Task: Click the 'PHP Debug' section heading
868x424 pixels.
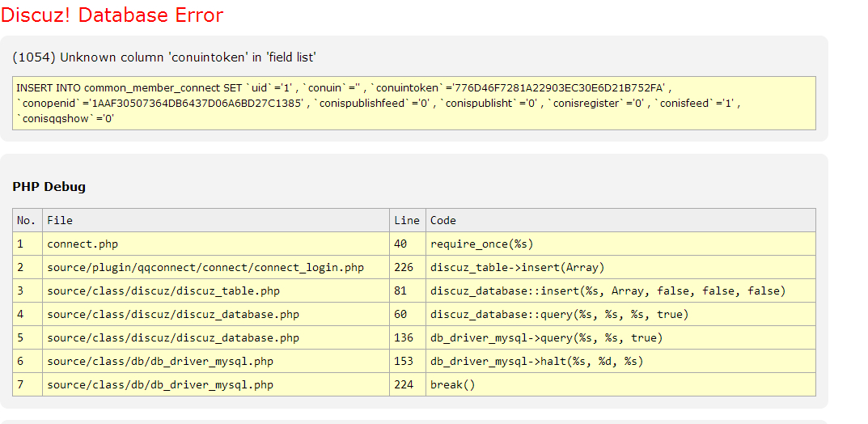Action: coord(49,187)
